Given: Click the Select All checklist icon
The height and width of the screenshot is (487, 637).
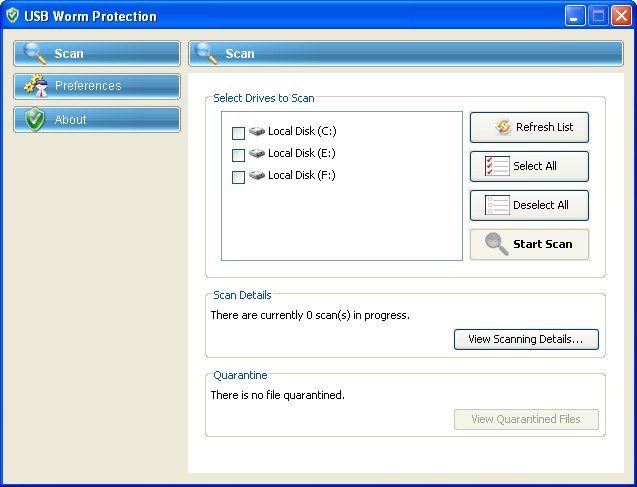Looking at the screenshot, I should 497,166.
